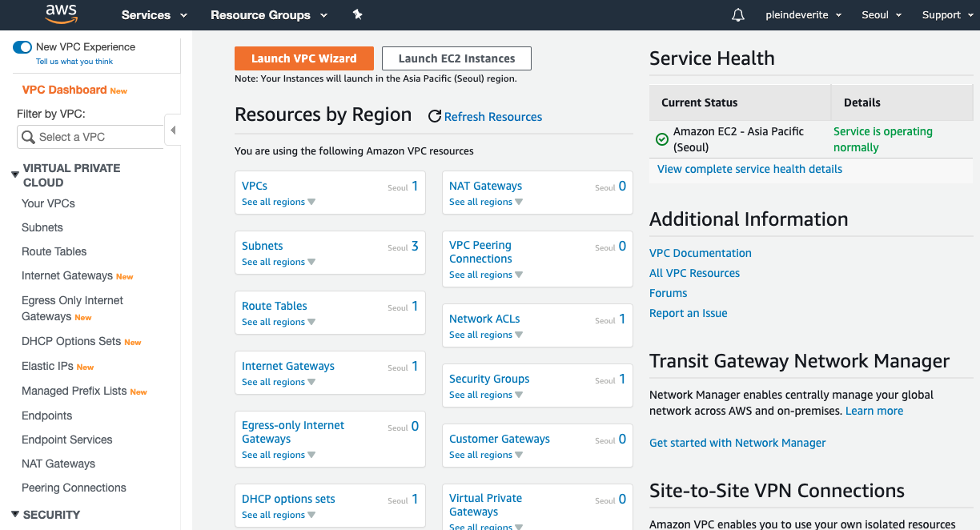Open the notifications bell icon

pos(738,15)
